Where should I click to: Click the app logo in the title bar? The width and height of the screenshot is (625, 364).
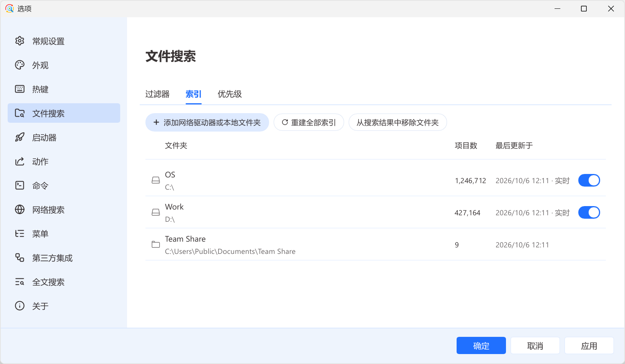[x=10, y=8]
